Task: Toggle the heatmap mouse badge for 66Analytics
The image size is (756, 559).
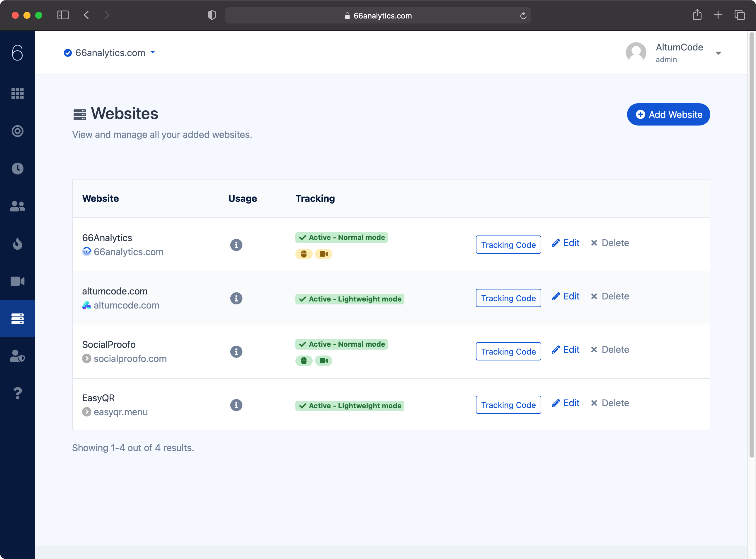Action: coord(304,254)
